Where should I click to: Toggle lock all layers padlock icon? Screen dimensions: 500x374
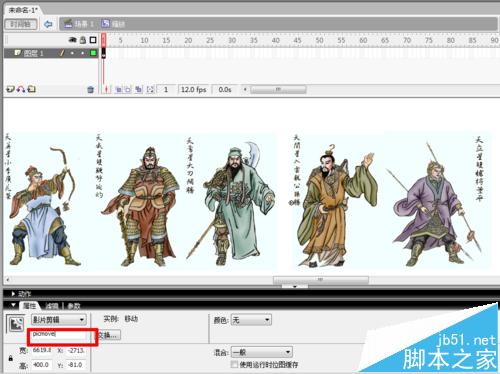click(83, 40)
